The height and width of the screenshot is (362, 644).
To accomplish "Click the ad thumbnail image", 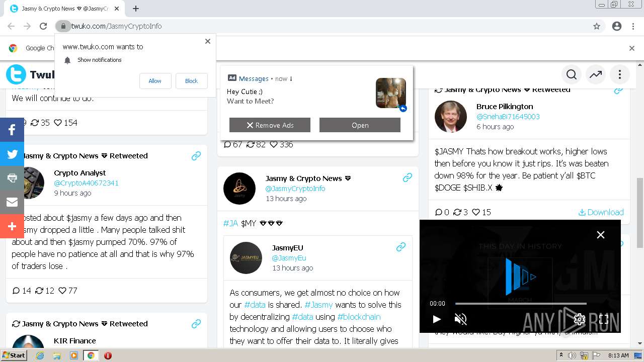I will pos(391,93).
